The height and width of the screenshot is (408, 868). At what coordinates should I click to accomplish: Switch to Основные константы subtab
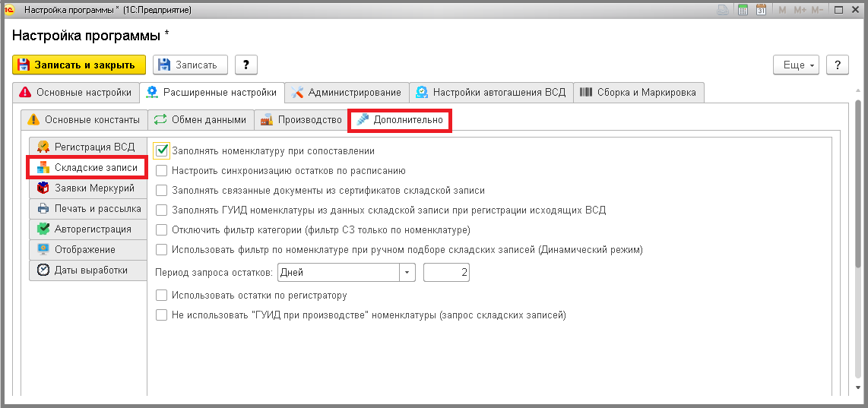pos(84,119)
